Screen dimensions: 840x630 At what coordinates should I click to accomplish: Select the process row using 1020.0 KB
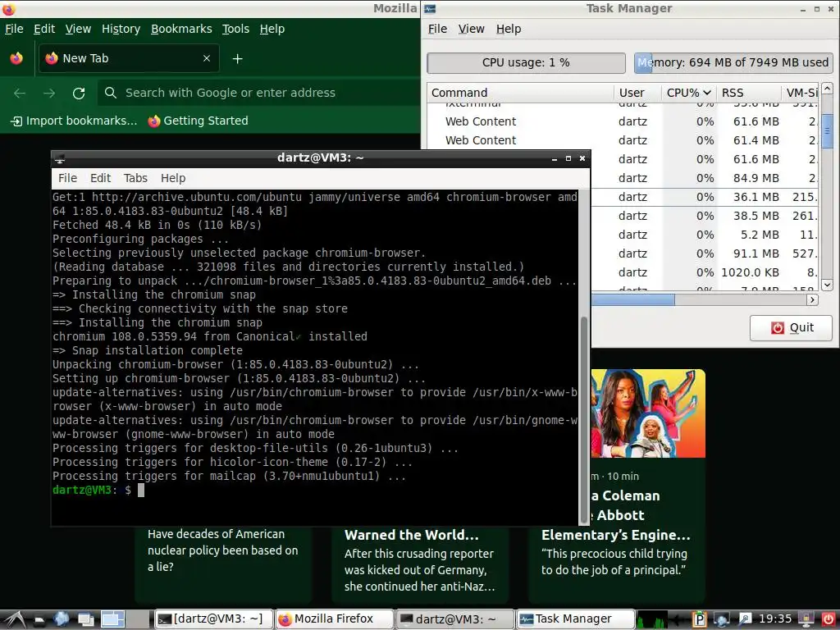click(x=705, y=272)
